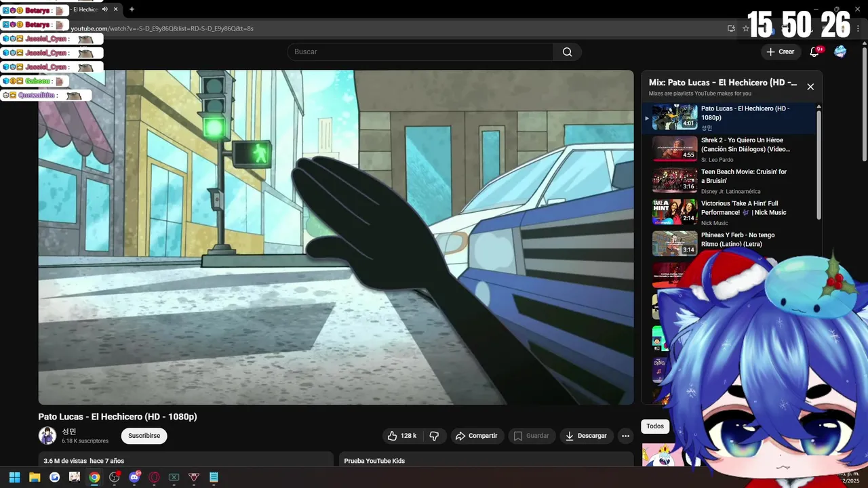Image resolution: width=868 pixels, height=488 pixels.
Task: Open File Explorer from taskbar
Action: coord(35,477)
